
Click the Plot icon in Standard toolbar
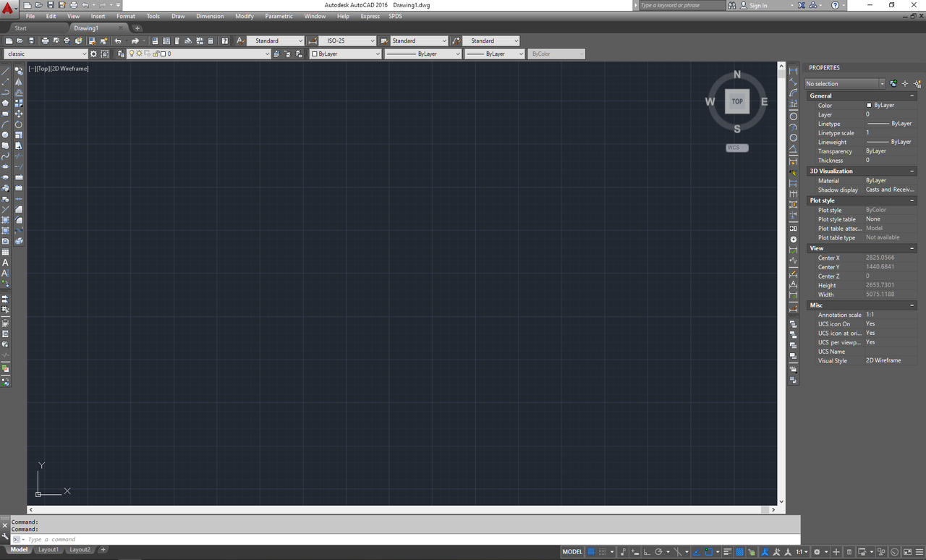(x=46, y=41)
